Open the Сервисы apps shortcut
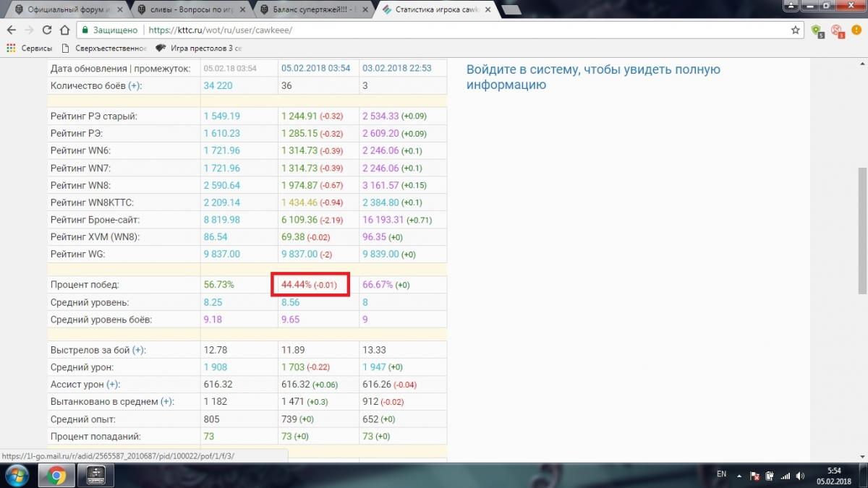Screen dimensions: 868x488 (x=29, y=48)
